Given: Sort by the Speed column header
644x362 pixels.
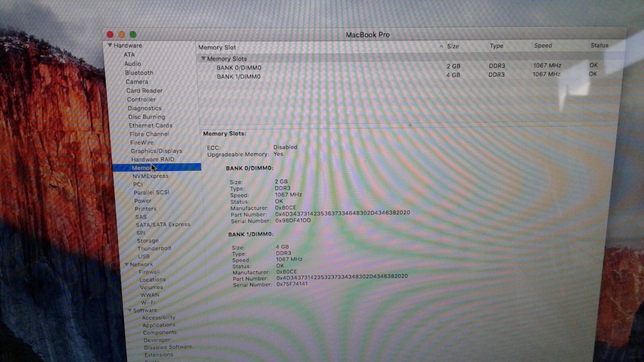Looking at the screenshot, I should [543, 45].
